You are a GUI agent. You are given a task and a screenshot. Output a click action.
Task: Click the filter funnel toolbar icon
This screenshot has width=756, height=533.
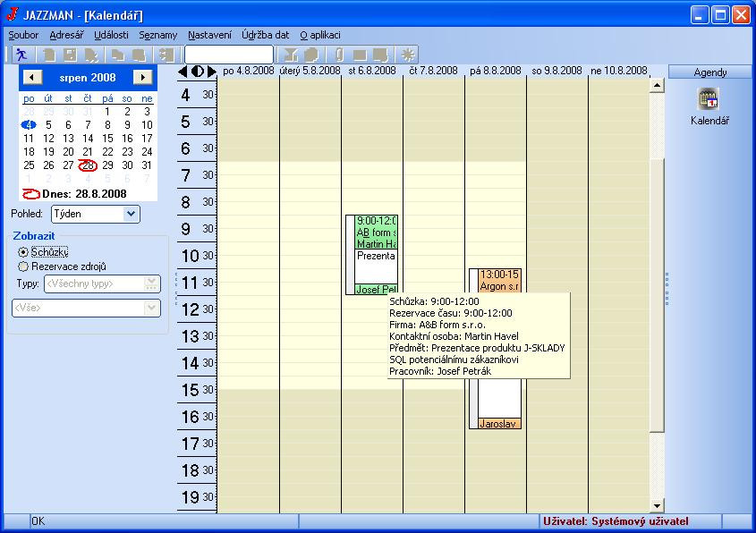tap(290, 55)
